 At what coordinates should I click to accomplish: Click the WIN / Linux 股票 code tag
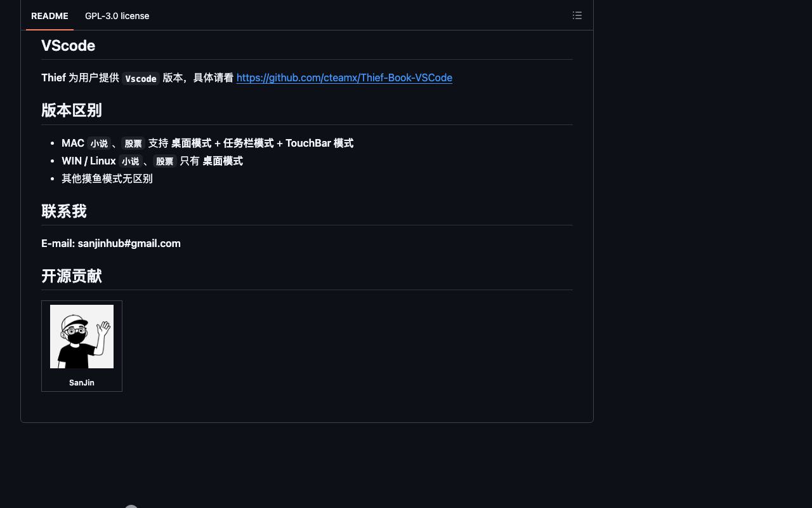pos(164,161)
